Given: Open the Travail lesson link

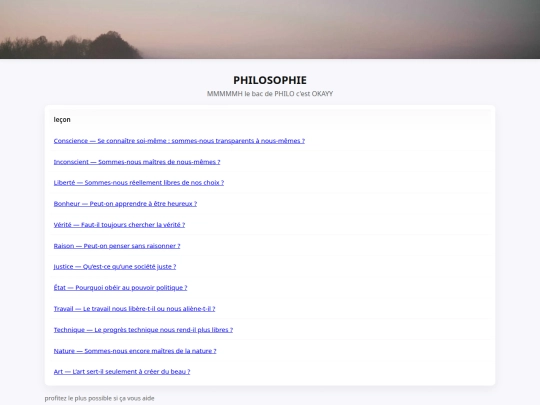Looking at the screenshot, I should (x=134, y=309).
